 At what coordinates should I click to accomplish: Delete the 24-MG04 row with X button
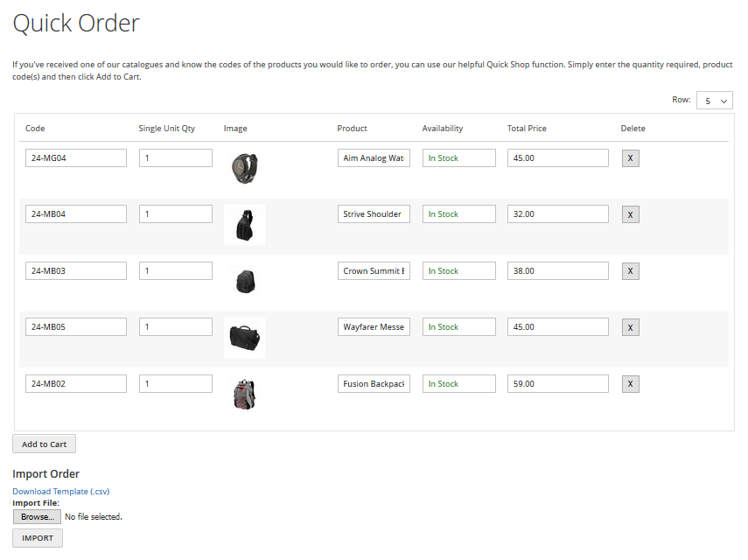[x=630, y=158]
